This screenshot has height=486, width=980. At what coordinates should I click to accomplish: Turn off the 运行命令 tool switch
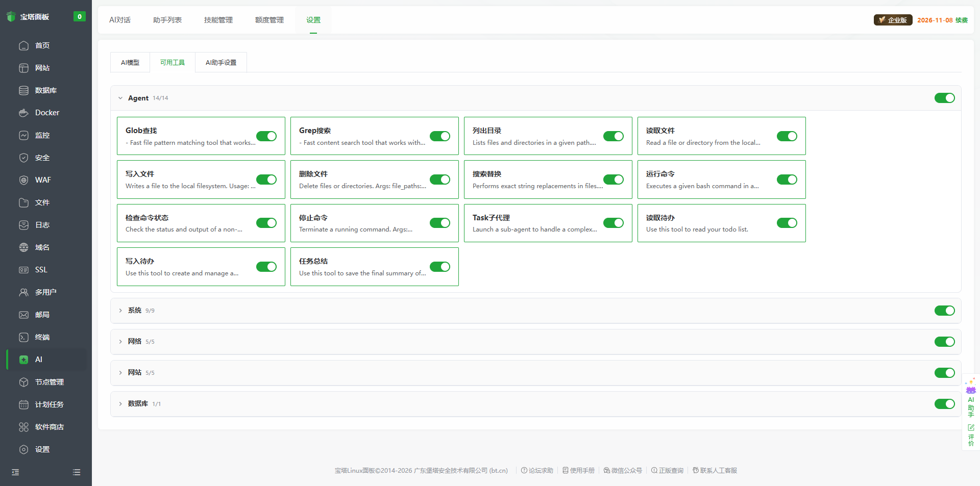tap(787, 180)
